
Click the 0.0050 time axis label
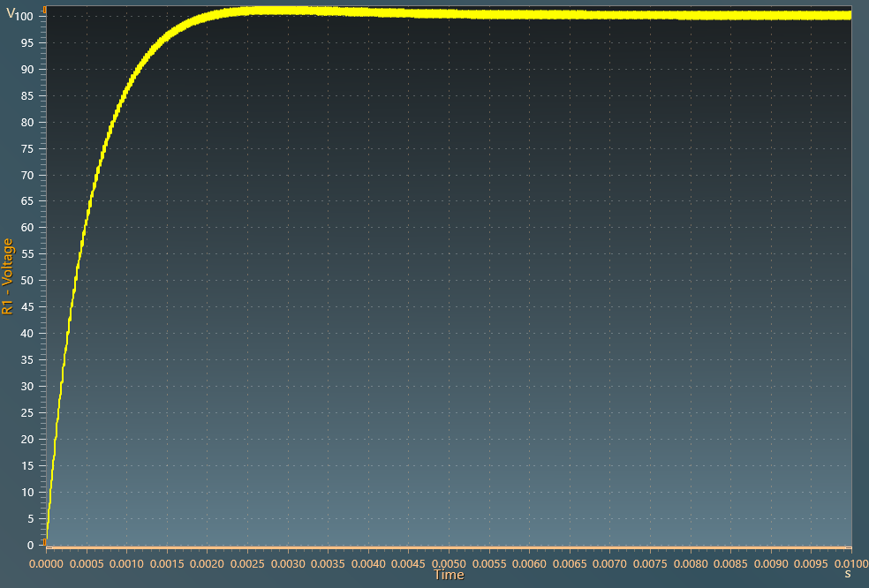449,562
